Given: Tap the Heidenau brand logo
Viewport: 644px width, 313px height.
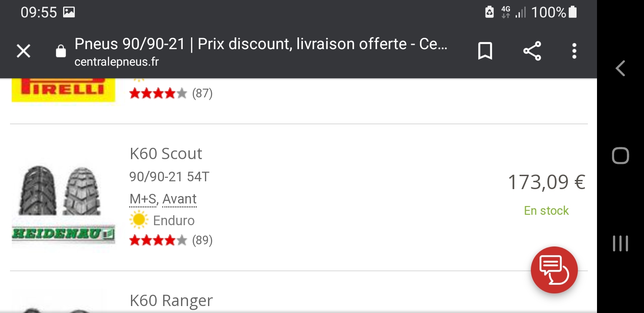Looking at the screenshot, I should point(63,234).
